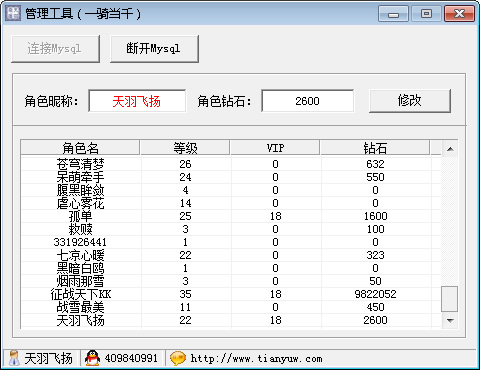Click the status bar text 天羽飞扬
Image resolution: width=480 pixels, height=370 pixels.
(48, 359)
